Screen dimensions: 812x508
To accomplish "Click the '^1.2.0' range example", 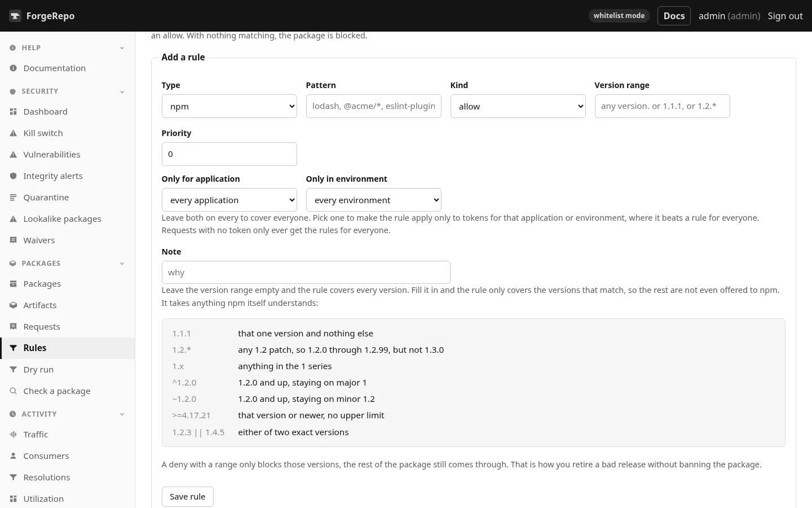I will [x=184, y=383].
